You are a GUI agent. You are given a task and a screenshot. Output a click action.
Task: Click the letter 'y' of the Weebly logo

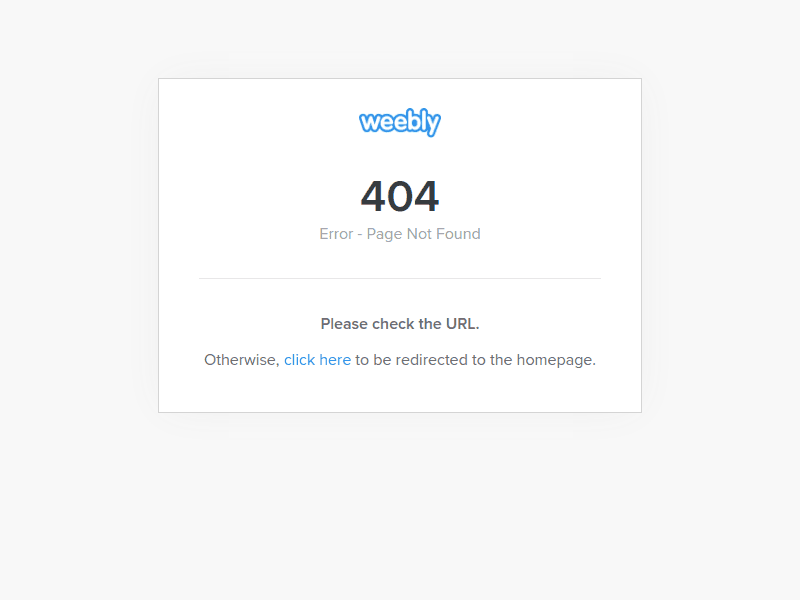pos(434,126)
